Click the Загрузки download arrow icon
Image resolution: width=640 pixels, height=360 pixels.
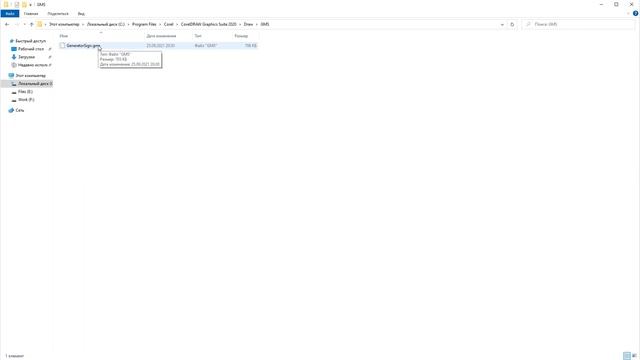[x=14, y=57]
